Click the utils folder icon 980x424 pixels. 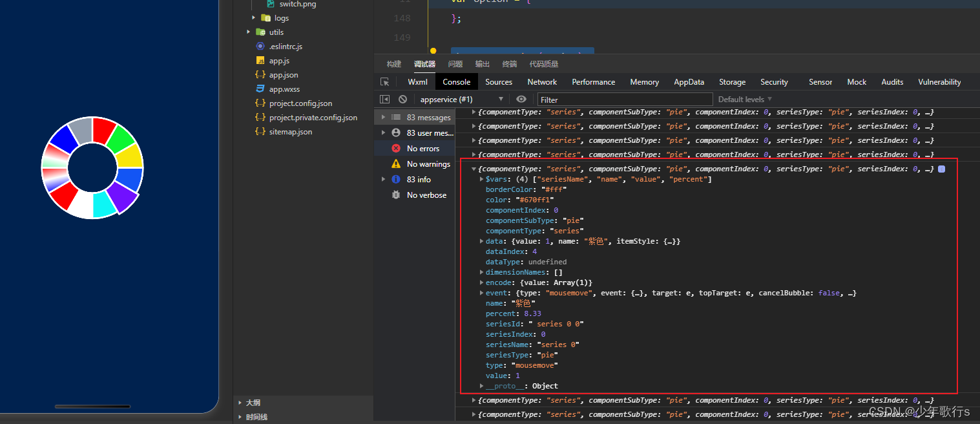[x=260, y=32]
